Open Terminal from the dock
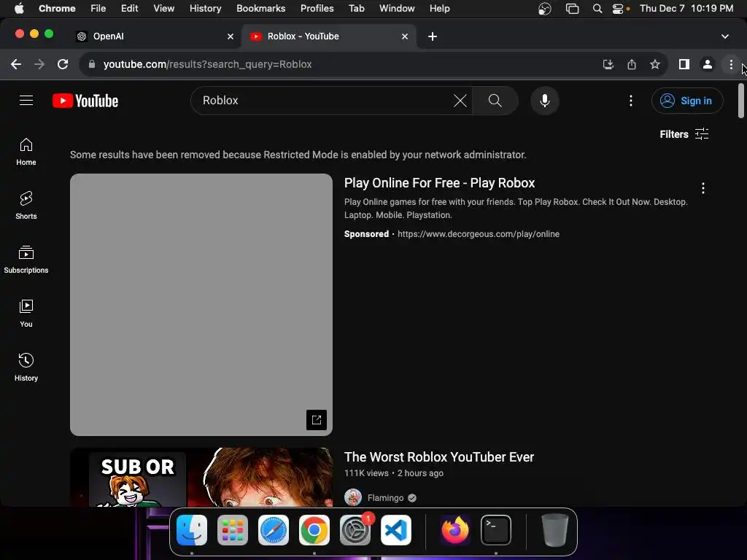Viewport: 747px width, 560px height. (496, 530)
